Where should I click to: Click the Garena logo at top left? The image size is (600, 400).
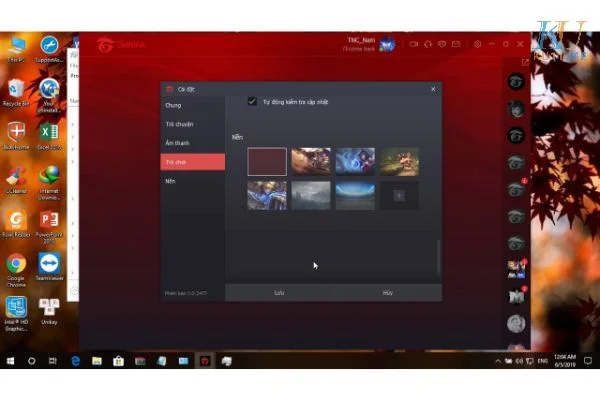121,44
